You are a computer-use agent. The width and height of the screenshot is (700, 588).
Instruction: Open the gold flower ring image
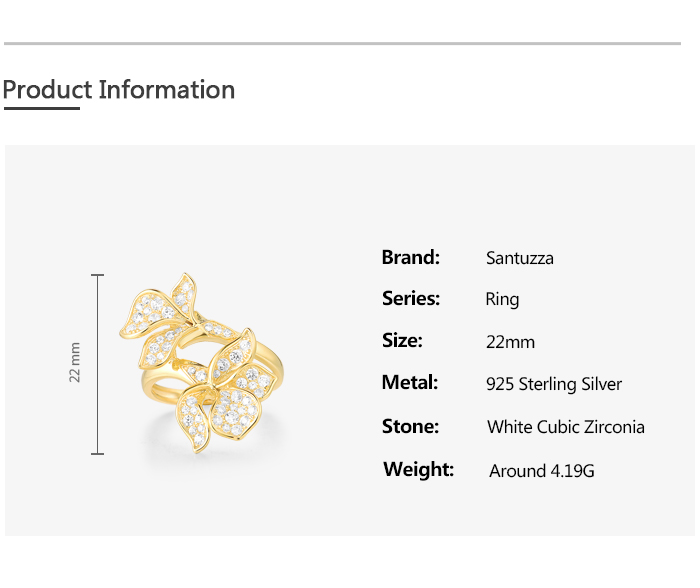(202, 363)
